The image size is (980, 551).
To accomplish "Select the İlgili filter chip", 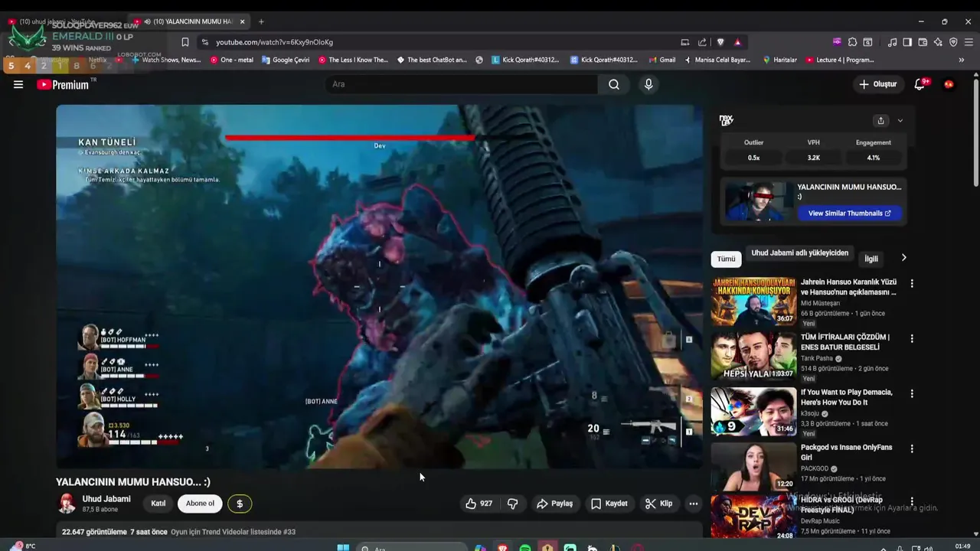I will click(871, 259).
